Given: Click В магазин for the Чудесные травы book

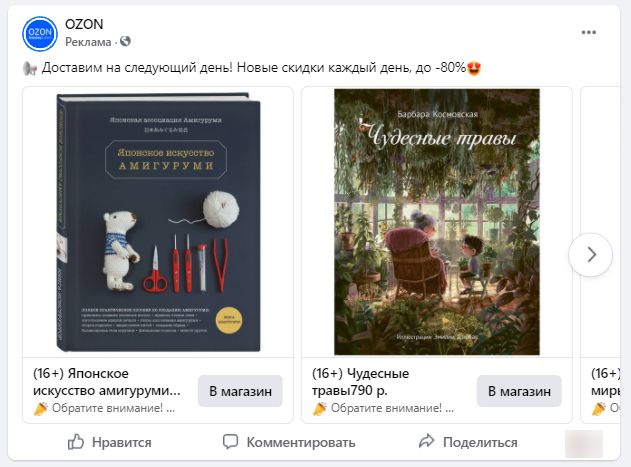Looking at the screenshot, I should (x=519, y=391).
